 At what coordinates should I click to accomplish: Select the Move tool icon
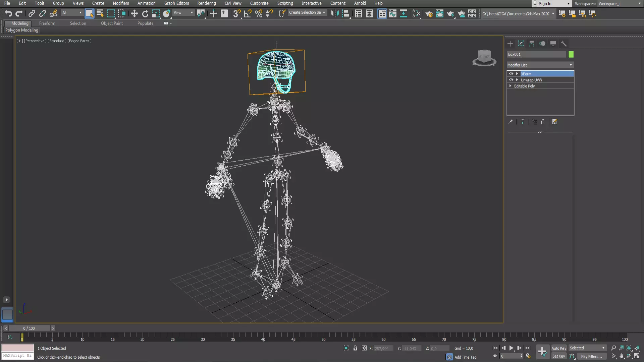[x=134, y=13]
